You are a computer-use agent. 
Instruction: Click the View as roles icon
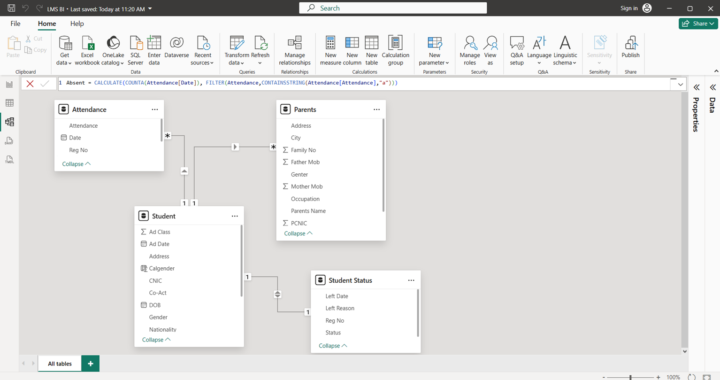tap(490, 43)
